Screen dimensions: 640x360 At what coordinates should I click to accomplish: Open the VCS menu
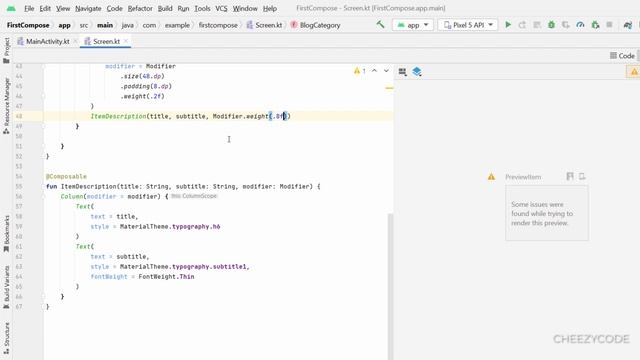click(221, 8)
